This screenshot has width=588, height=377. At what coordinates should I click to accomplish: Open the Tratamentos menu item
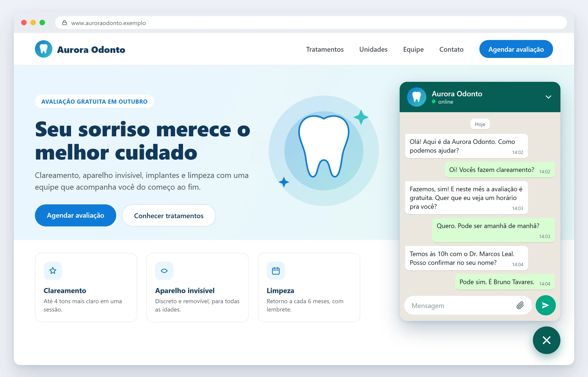point(325,49)
